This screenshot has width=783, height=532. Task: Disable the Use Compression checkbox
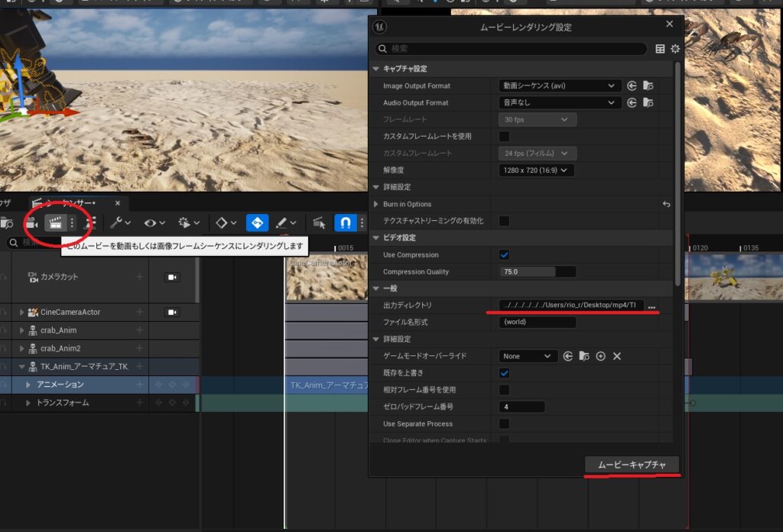pyautogui.click(x=504, y=255)
